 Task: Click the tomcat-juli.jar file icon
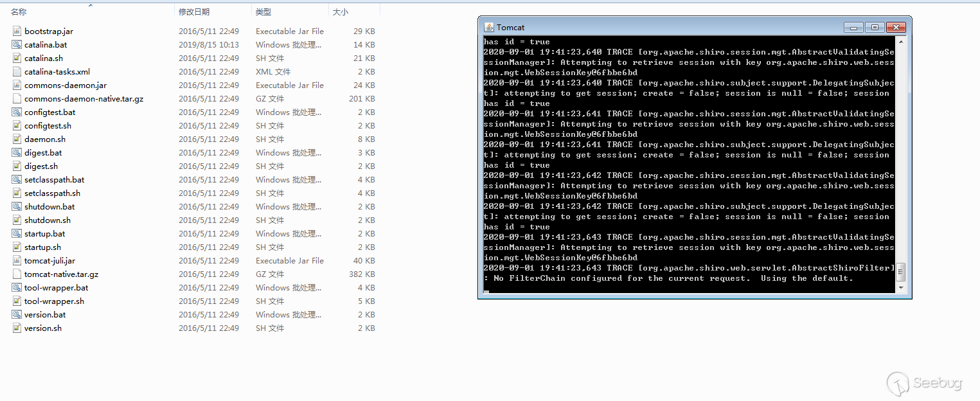(17, 260)
